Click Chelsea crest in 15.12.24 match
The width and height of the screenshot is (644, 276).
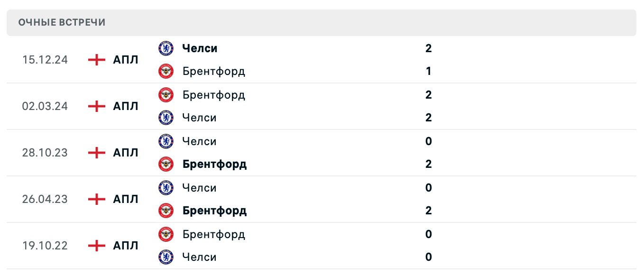pos(166,48)
